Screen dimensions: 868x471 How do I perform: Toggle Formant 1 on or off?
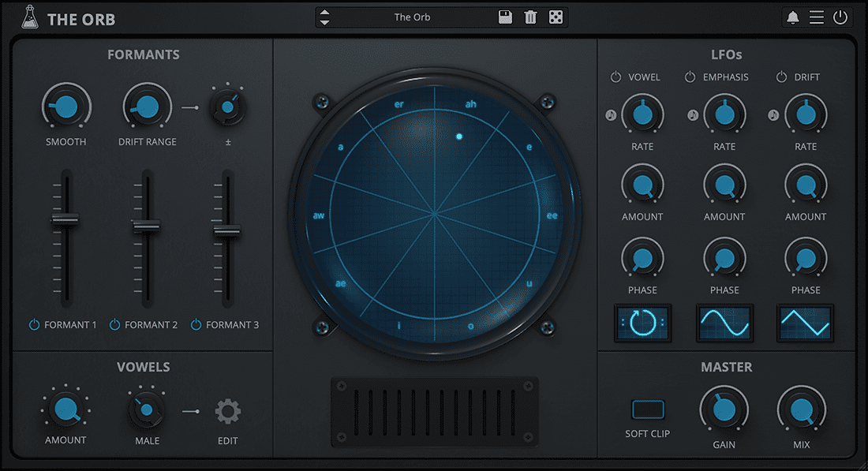pos(34,324)
